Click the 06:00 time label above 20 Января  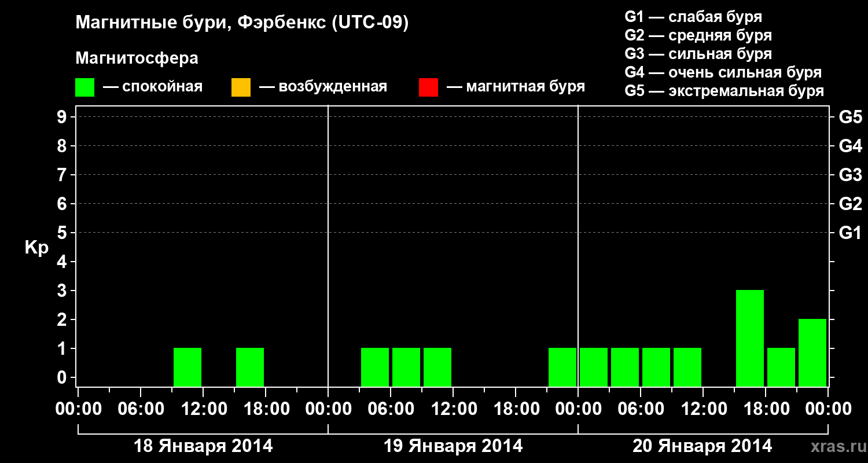pyautogui.click(x=641, y=409)
